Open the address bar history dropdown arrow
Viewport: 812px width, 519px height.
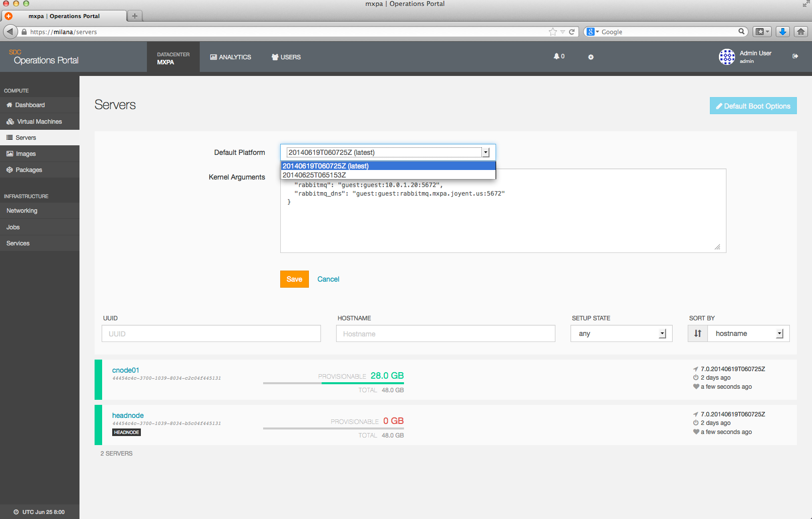pos(563,32)
